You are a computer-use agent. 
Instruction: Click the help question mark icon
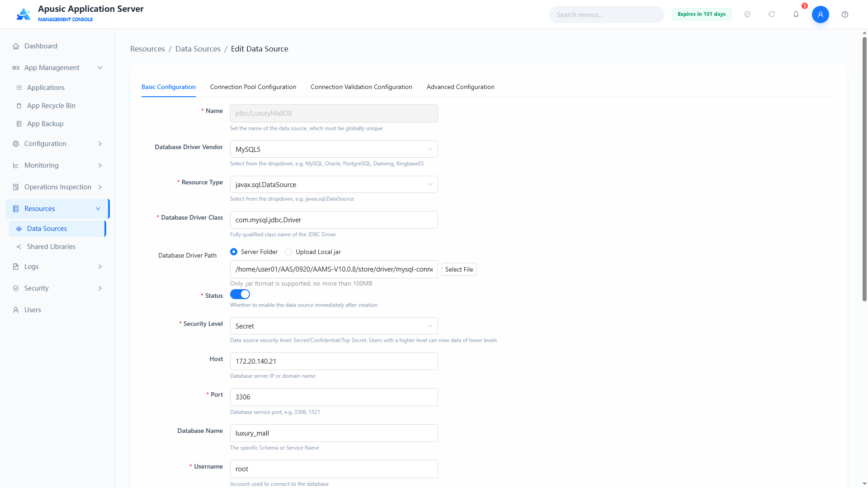[x=845, y=14]
